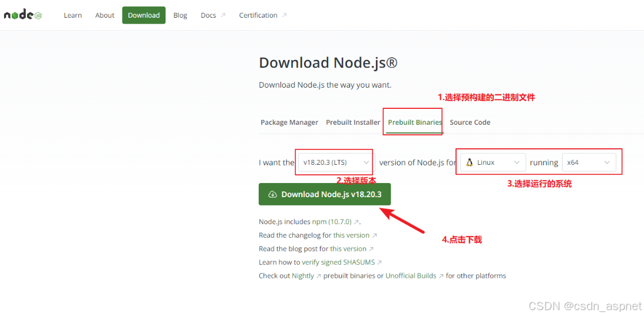Click the external arrow after npm (10.7.0)
The image size is (644, 316).
click(x=356, y=222)
